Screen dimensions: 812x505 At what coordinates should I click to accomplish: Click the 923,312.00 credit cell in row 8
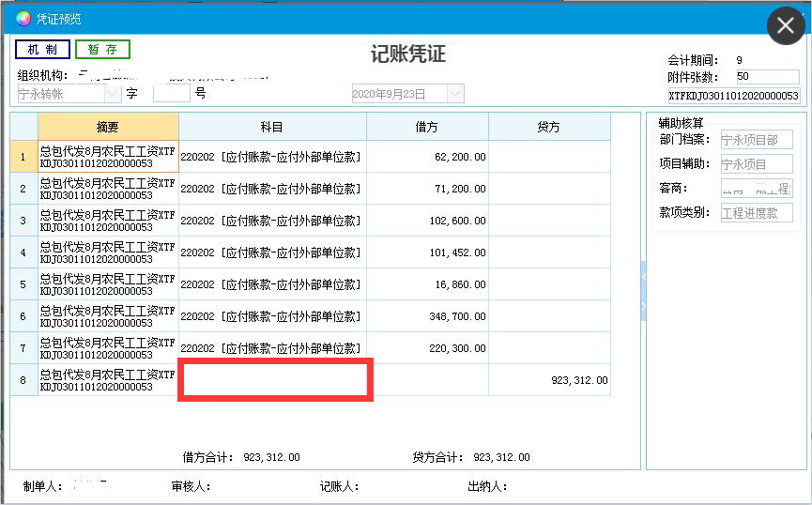(549, 380)
